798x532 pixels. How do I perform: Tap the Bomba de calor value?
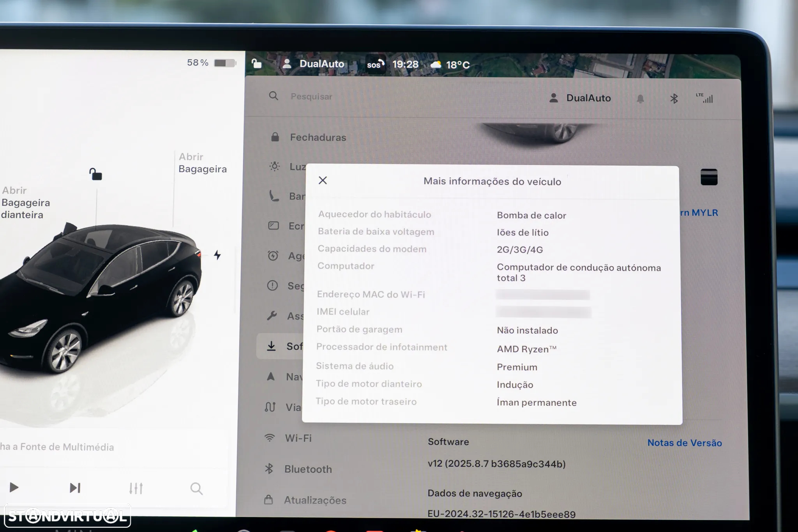point(531,216)
